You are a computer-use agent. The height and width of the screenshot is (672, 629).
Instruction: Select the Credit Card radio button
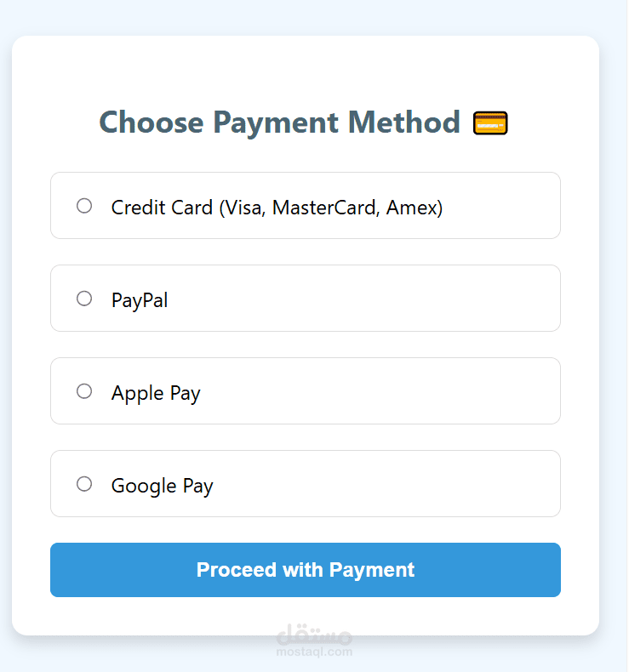(84, 206)
